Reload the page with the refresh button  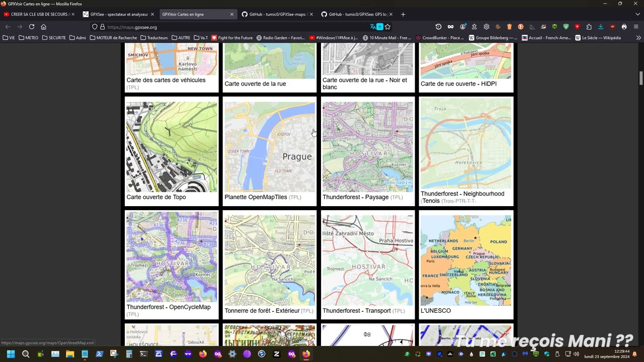pos(32,27)
